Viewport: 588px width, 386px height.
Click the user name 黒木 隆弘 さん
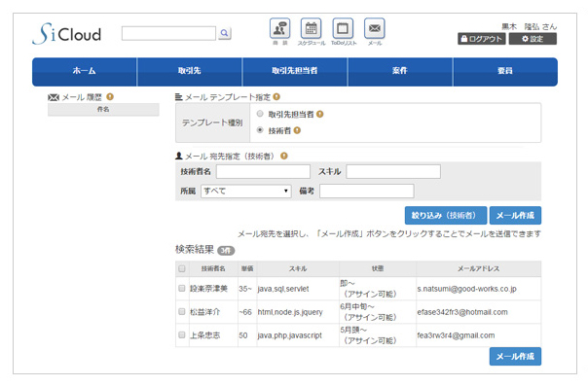click(x=530, y=26)
